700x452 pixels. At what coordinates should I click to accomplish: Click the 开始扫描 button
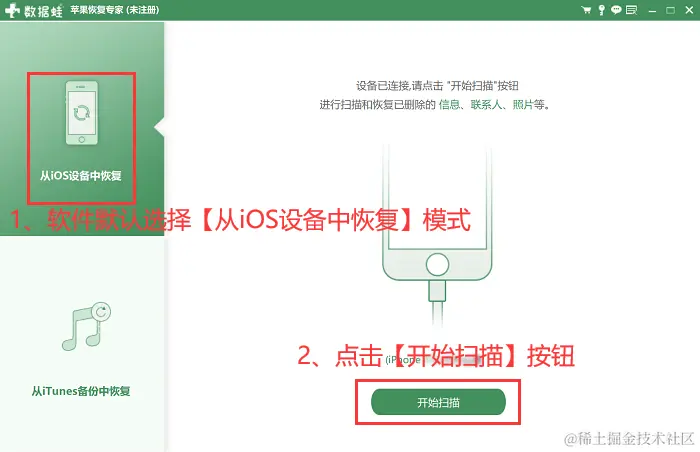point(438,402)
